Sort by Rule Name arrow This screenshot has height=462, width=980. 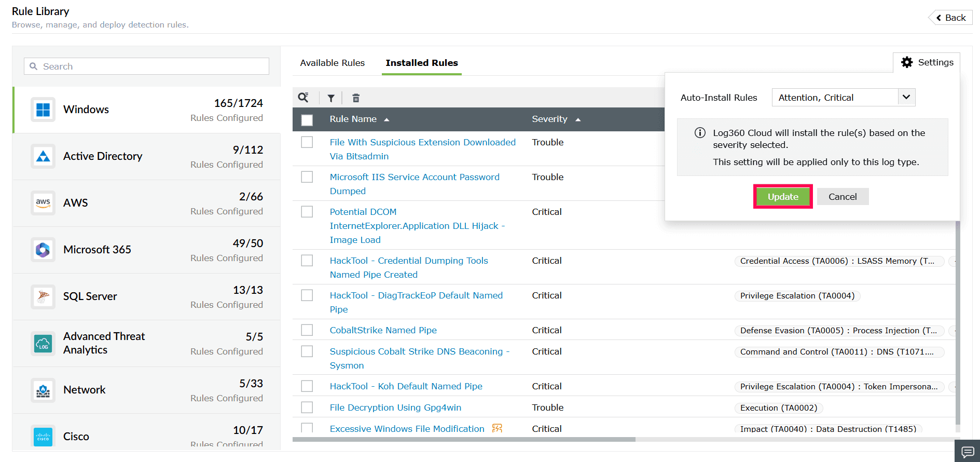387,120
